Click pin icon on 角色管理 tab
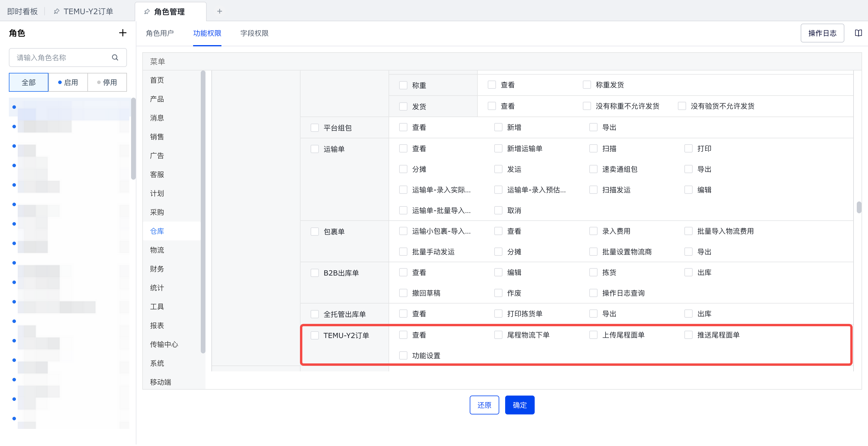Image resolution: width=868 pixels, height=446 pixels. [x=147, y=12]
